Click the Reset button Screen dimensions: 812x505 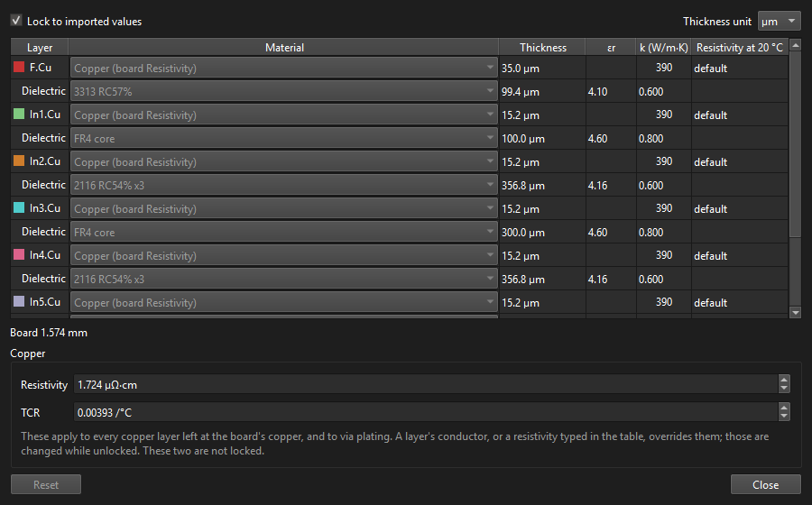(46, 484)
